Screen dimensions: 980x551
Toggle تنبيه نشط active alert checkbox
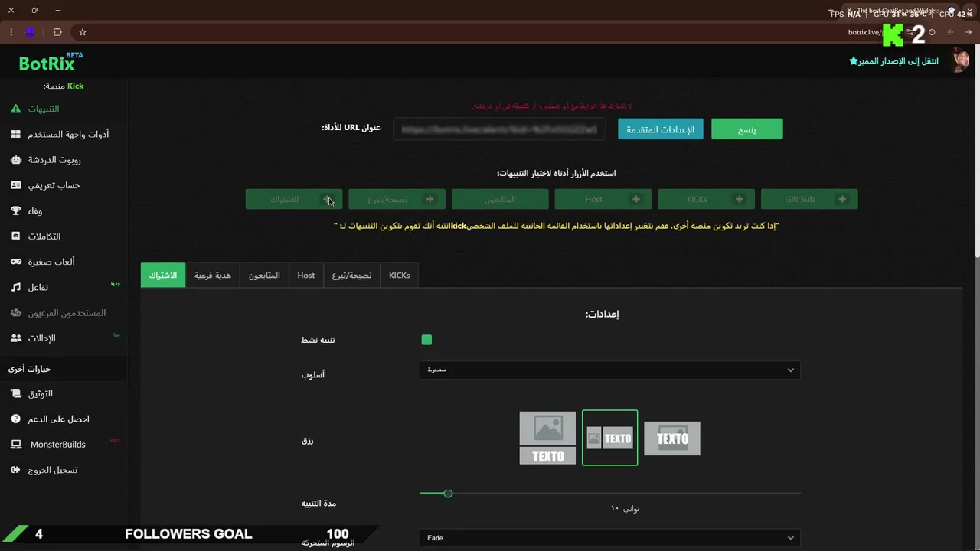pyautogui.click(x=426, y=340)
